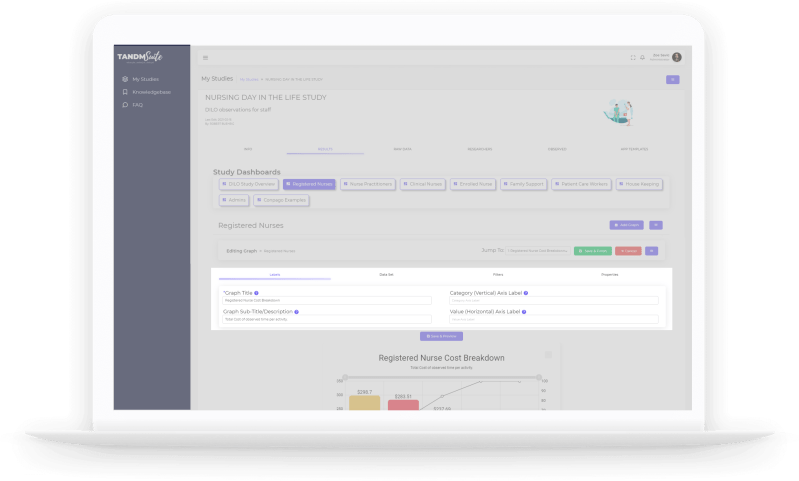Select the Registered Nurses dashboard button
799x481 pixels.
coord(309,184)
